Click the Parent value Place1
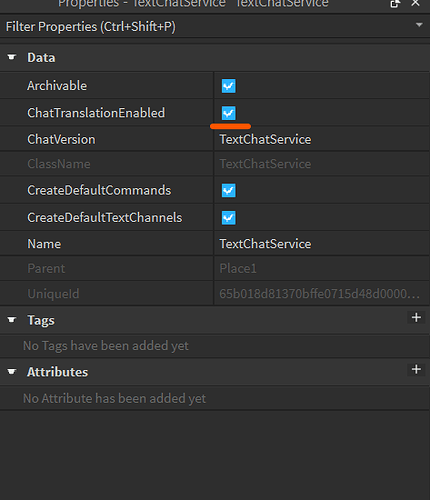The image size is (430, 500). (238, 269)
